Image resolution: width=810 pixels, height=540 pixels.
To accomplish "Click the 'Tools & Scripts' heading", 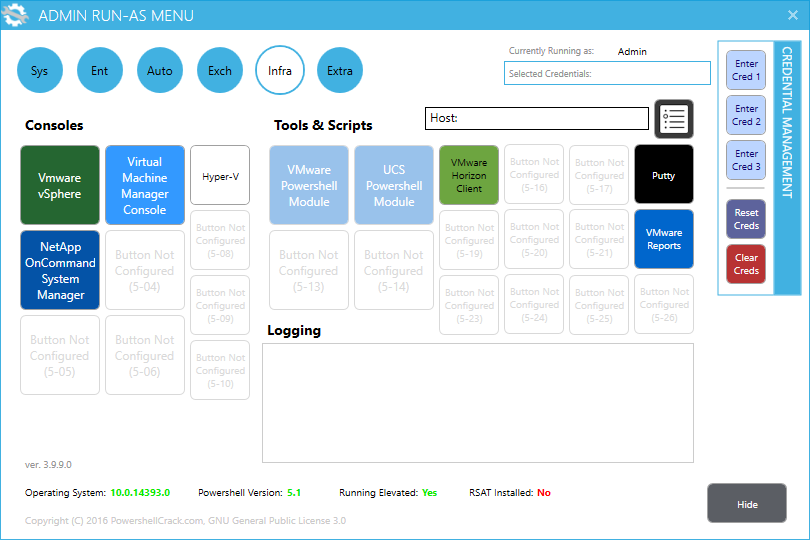I will (323, 125).
